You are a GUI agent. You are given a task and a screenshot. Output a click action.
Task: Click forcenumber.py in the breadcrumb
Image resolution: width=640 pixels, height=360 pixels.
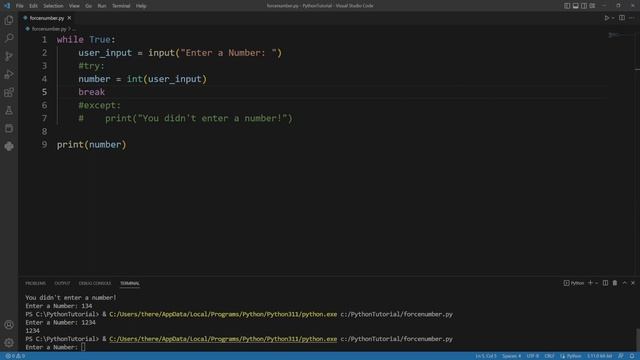(49, 29)
